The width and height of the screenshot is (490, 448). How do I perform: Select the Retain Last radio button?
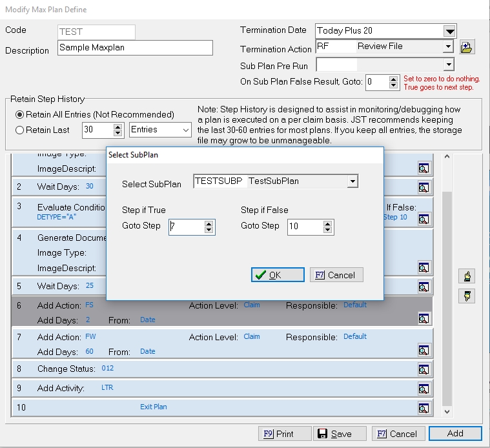(20, 130)
